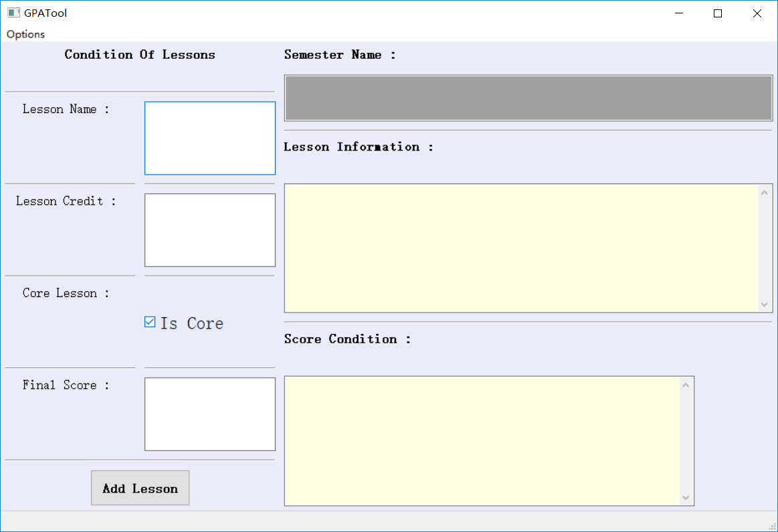Click Lesson Information scrollbar up arrow
778x532 pixels.
coord(765,193)
